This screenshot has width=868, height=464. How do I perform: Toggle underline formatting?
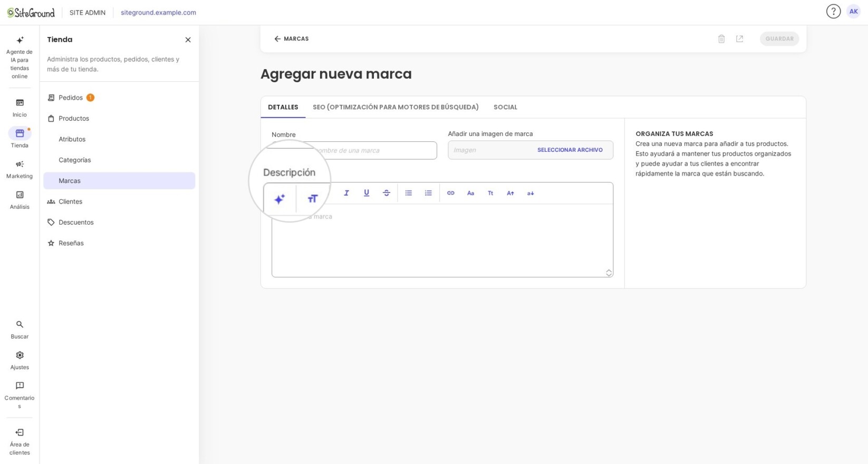coord(367,193)
